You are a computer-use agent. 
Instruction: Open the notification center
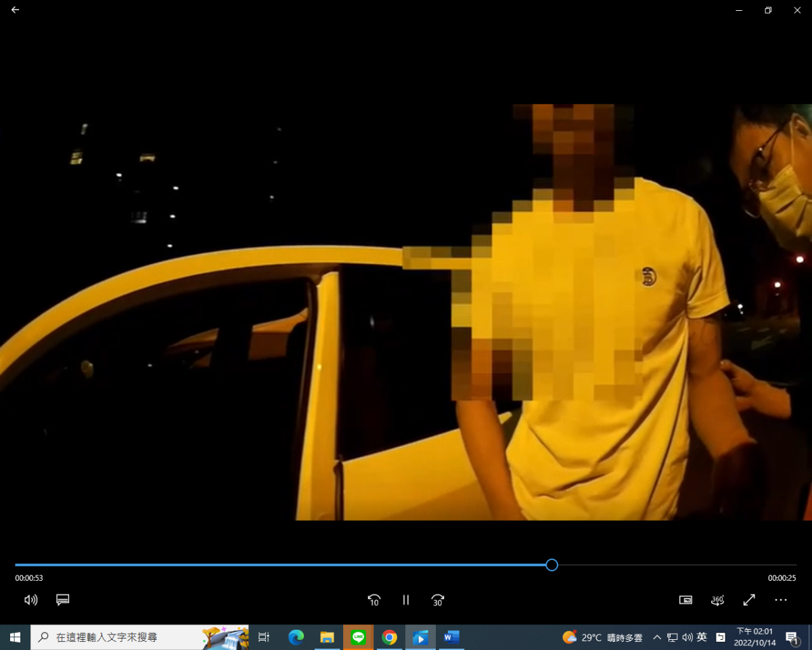point(792,637)
